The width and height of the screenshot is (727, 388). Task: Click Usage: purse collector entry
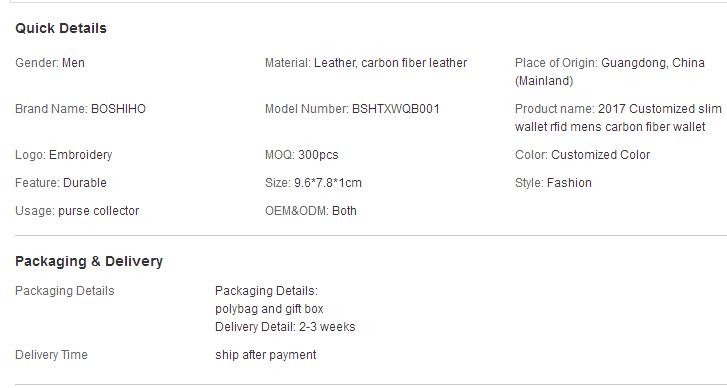tap(77, 211)
